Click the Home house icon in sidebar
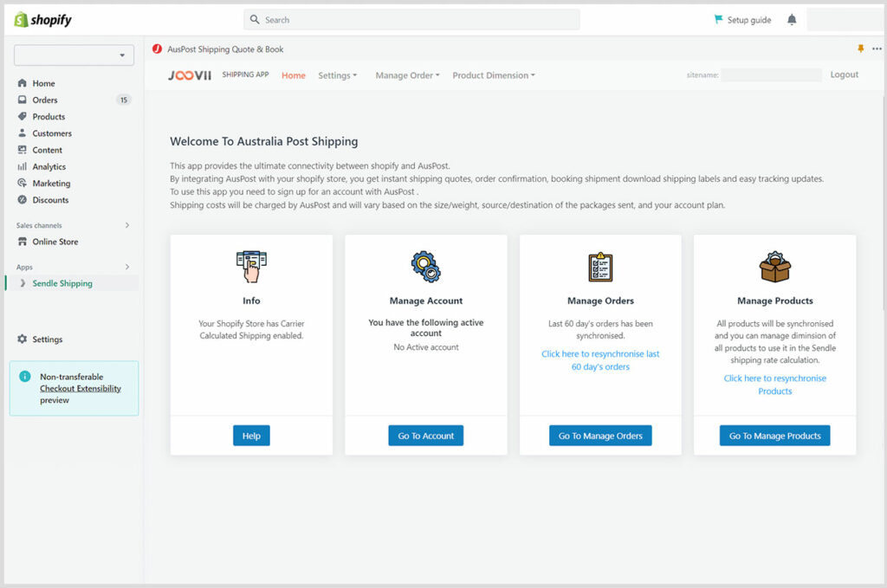This screenshot has height=588, width=887. coord(22,83)
